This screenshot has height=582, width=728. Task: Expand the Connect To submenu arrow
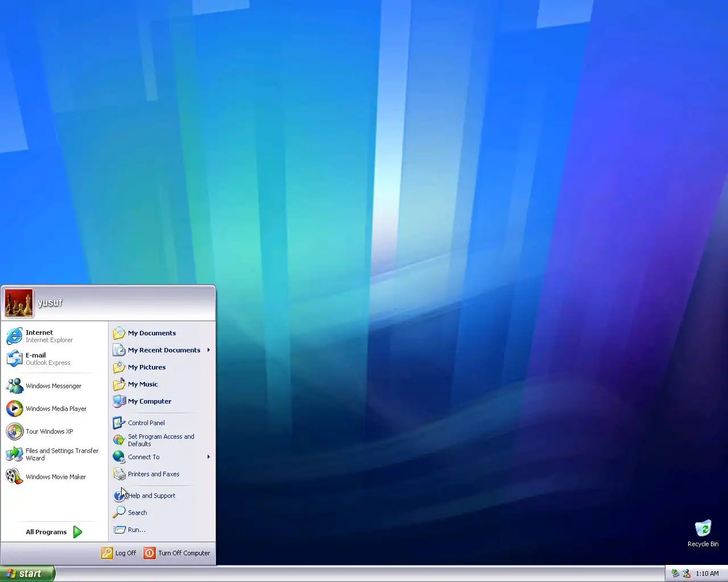coord(209,457)
